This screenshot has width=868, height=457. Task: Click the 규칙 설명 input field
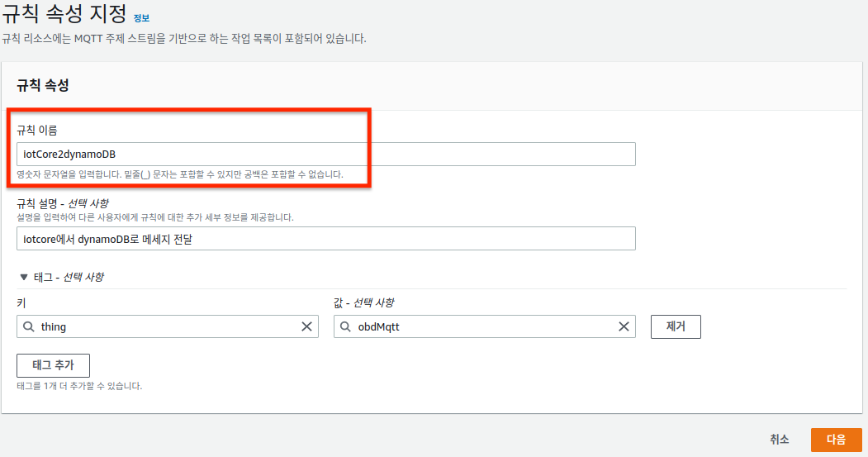tap(326, 239)
